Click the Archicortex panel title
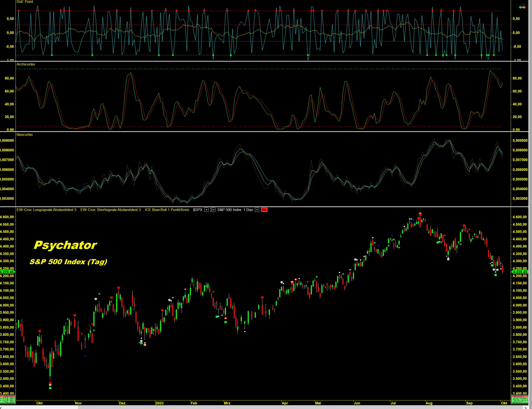Screen dimensions: 532x409 pos(26,64)
